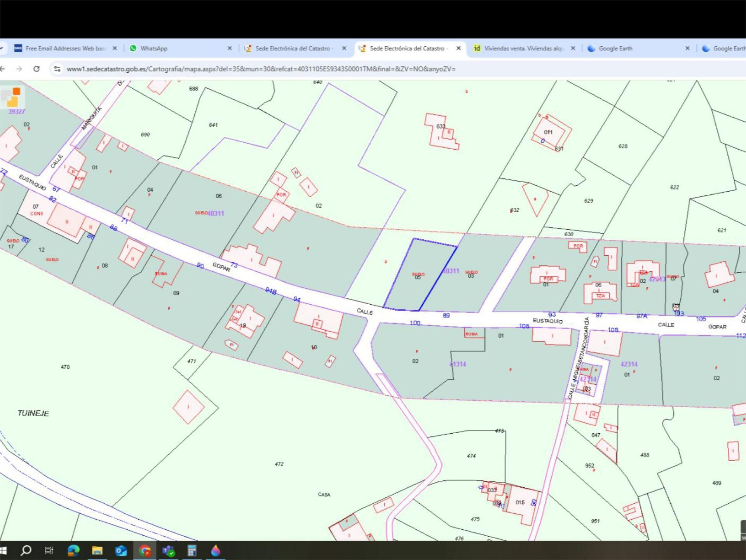Click street number 94B on the map
Viewport: 746px width, 560px height.
coord(271,291)
